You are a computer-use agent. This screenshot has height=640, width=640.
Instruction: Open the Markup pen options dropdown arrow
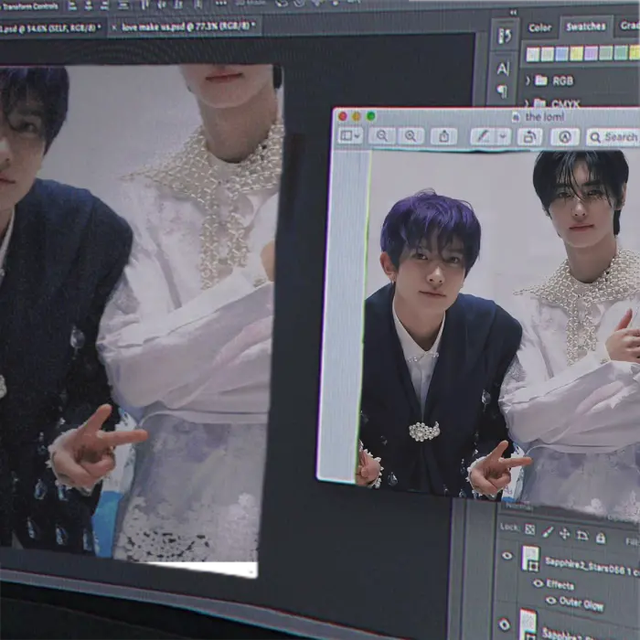[x=503, y=136]
